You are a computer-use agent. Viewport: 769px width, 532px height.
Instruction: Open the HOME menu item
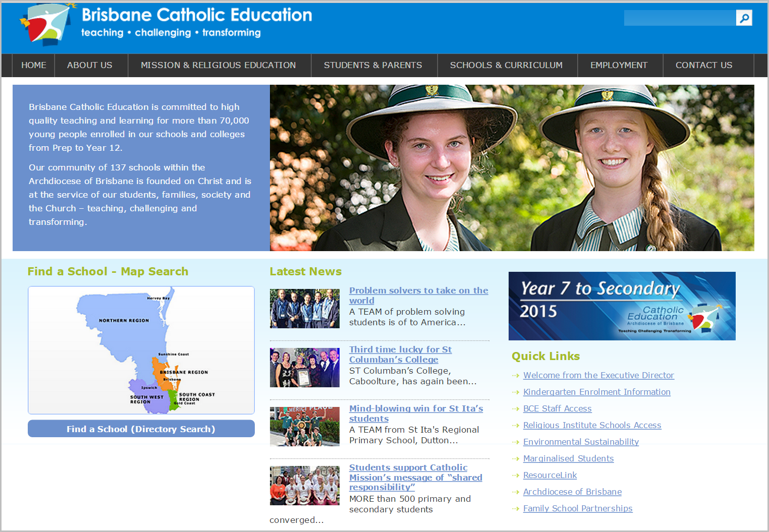coord(34,65)
